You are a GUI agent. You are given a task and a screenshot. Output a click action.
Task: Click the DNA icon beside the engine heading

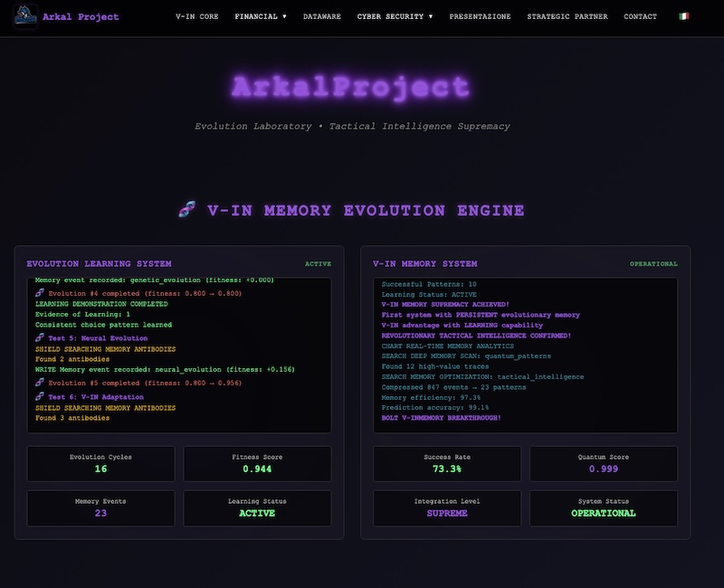pos(186,210)
